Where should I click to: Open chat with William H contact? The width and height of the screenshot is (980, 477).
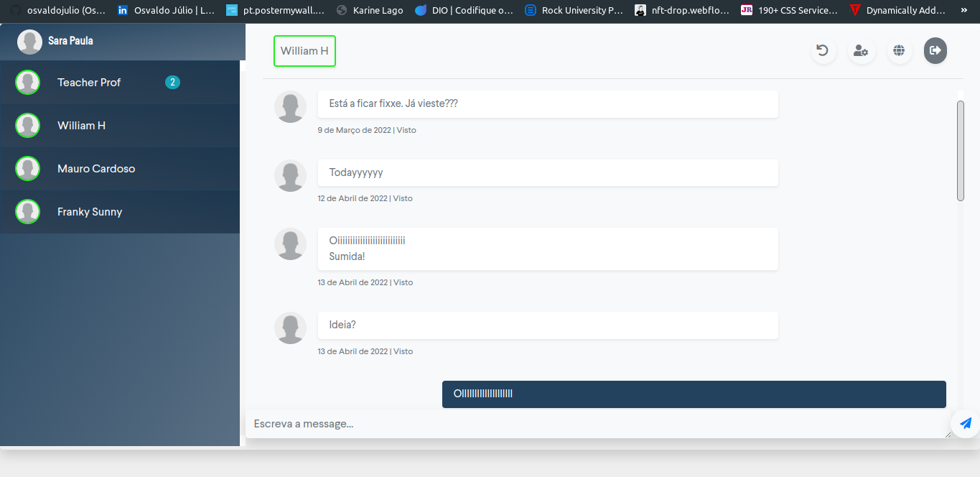coord(82,126)
